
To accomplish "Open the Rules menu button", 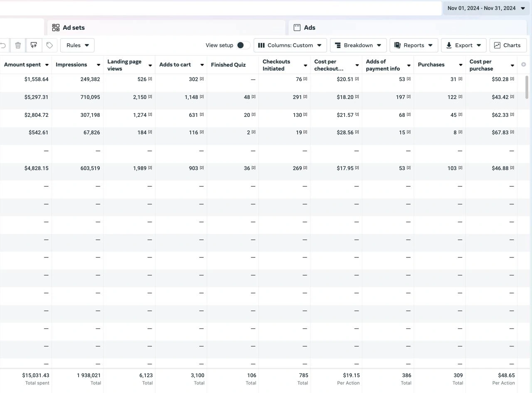I will pyautogui.click(x=77, y=45).
